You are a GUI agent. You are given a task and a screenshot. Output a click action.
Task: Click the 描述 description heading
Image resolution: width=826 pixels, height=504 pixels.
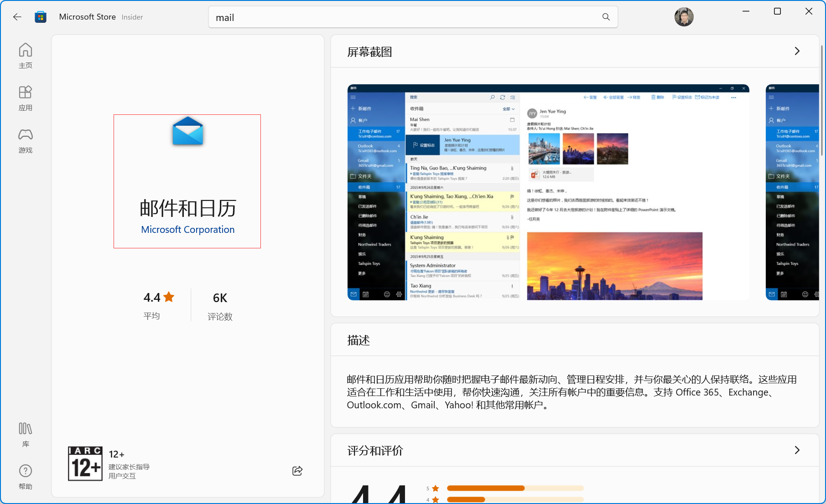point(358,340)
